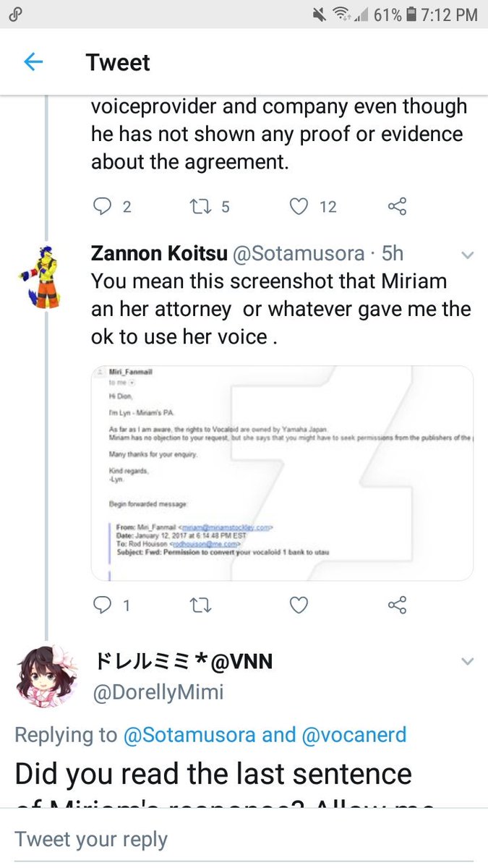Open the @Sotamusora mention link
Image resolution: width=488 pixels, height=868 pixels.
(190, 735)
